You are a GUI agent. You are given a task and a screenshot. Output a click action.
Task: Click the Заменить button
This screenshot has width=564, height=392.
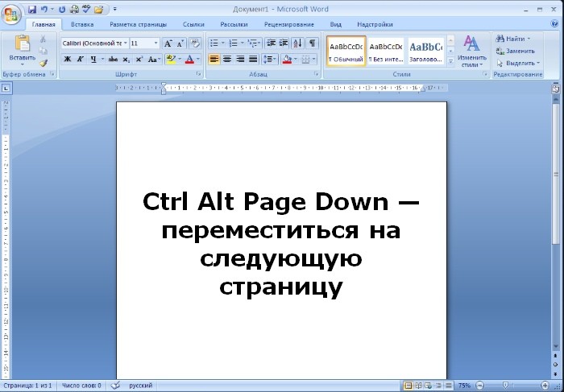(515, 51)
